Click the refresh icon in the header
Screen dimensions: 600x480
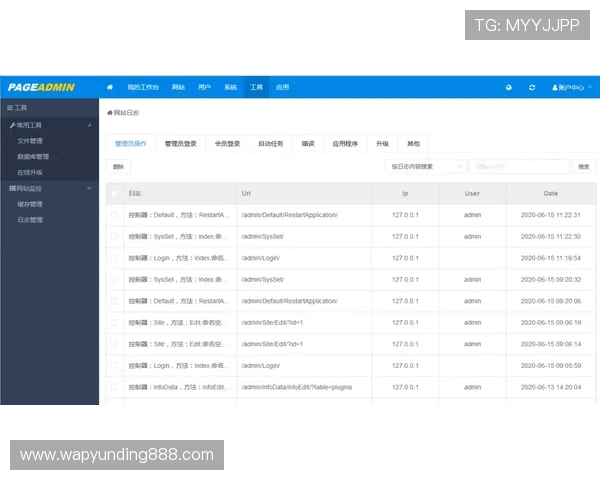point(532,87)
